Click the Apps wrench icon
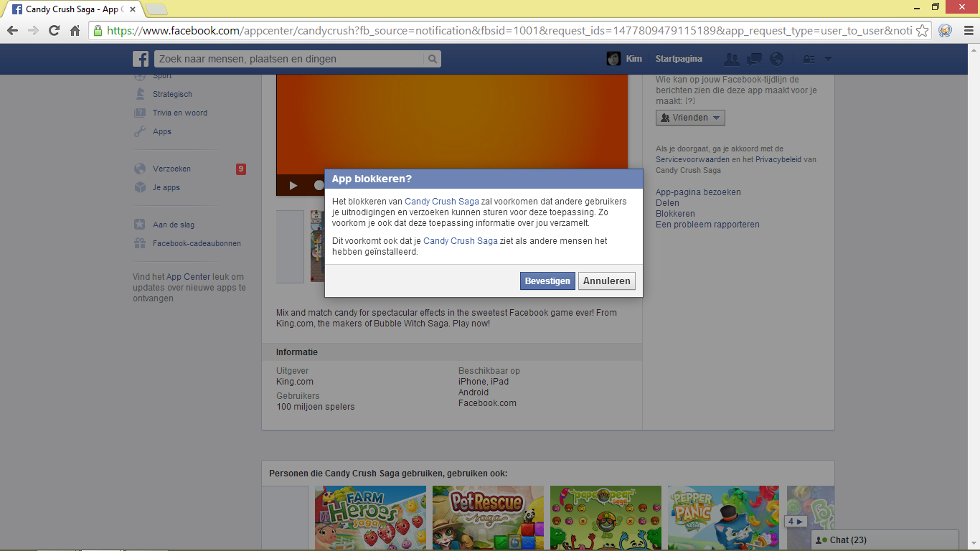 [140, 131]
